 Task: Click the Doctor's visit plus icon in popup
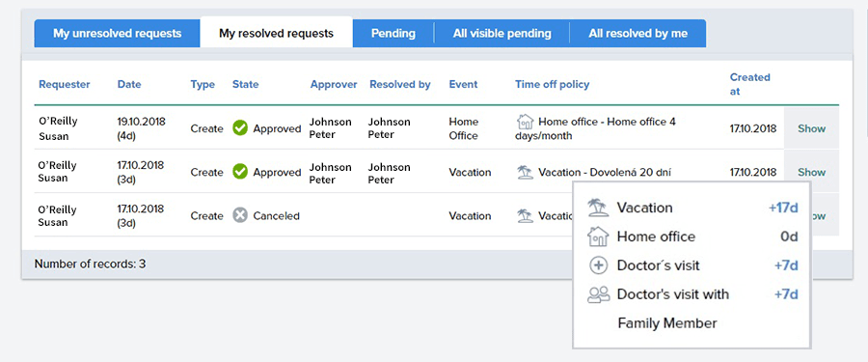pyautogui.click(x=598, y=265)
